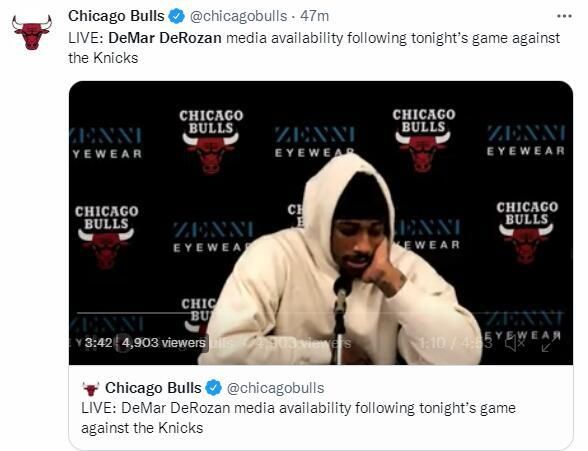Click the Chicago Bulls profile avatar logo

coord(32,32)
